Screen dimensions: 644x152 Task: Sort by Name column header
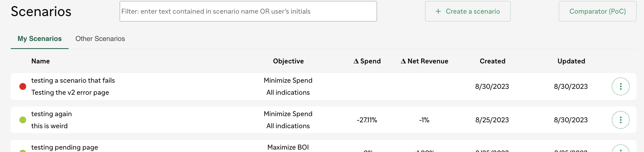point(40,61)
